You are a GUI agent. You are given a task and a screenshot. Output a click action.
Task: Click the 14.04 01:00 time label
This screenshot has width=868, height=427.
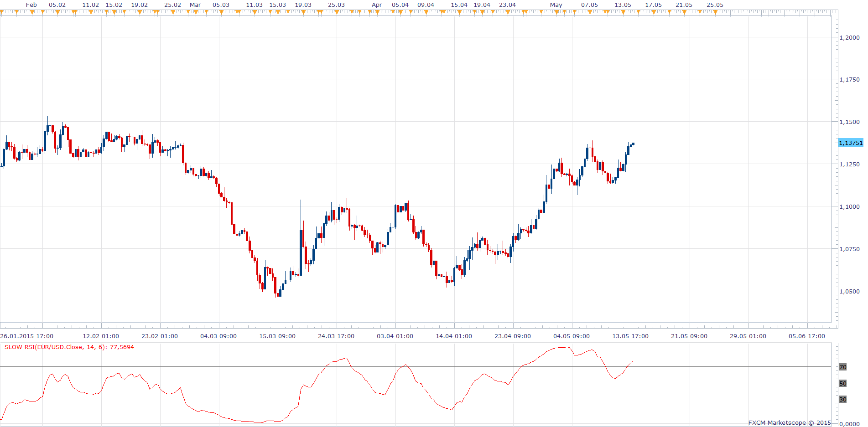pyautogui.click(x=454, y=336)
